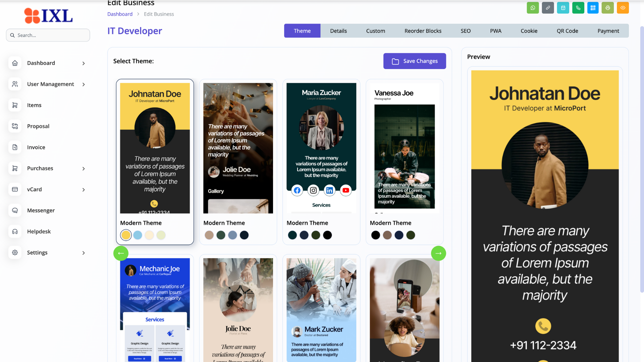
Task: Open the Payment tab
Action: click(608, 31)
